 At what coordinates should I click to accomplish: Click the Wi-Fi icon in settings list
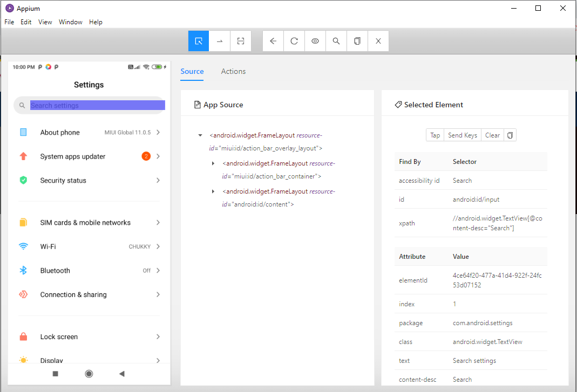pyautogui.click(x=23, y=246)
